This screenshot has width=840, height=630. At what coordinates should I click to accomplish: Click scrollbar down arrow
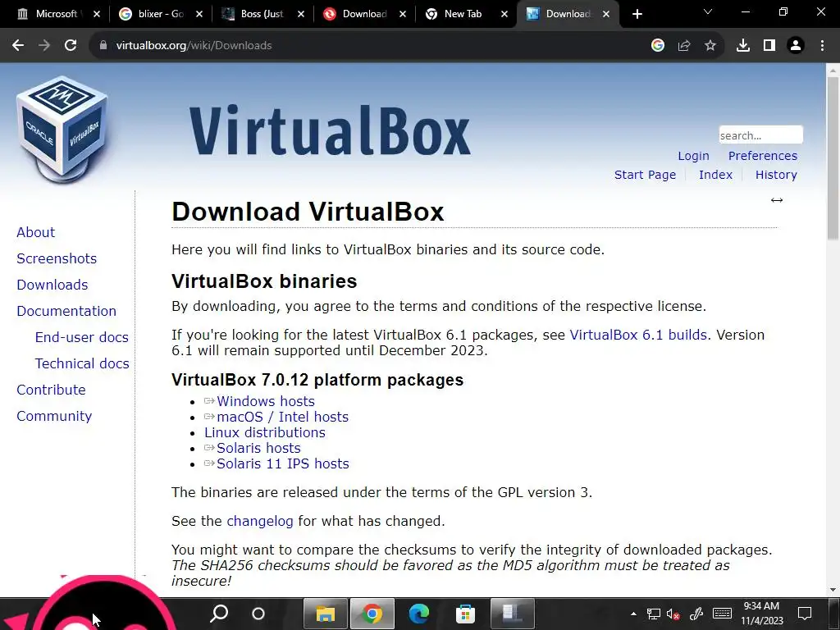click(x=833, y=590)
